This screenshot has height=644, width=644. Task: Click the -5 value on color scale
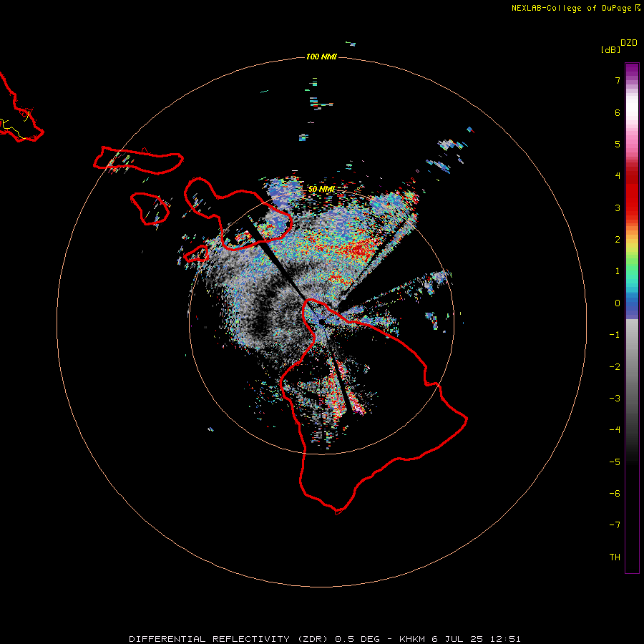(615, 462)
